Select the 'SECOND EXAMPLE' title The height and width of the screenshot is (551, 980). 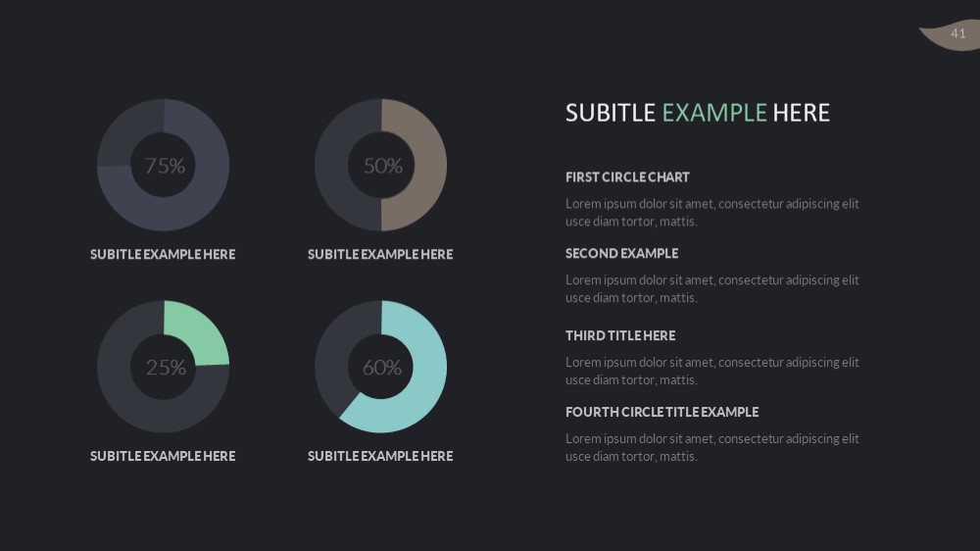622,253
